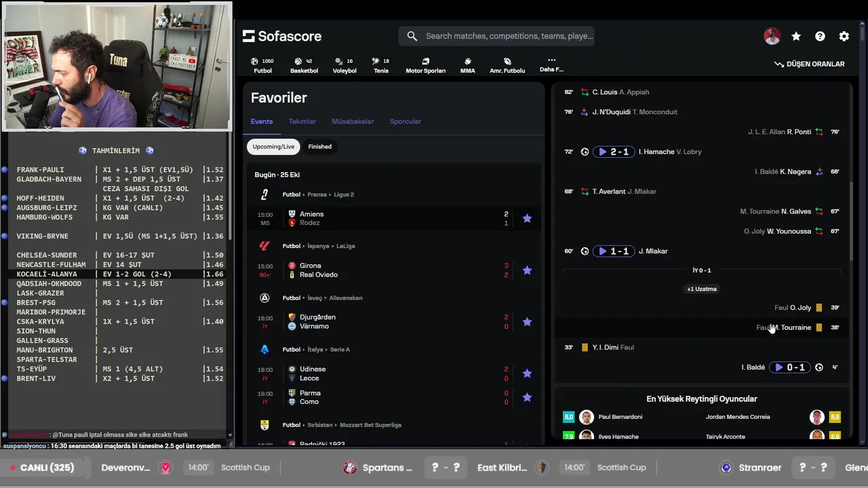Unfavorite the Udinese vs Lecce match

527,373
